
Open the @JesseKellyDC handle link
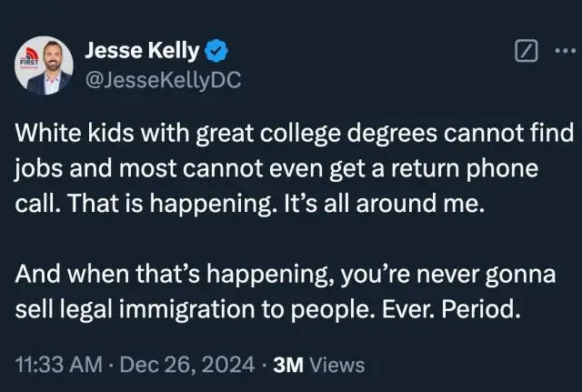click(163, 80)
